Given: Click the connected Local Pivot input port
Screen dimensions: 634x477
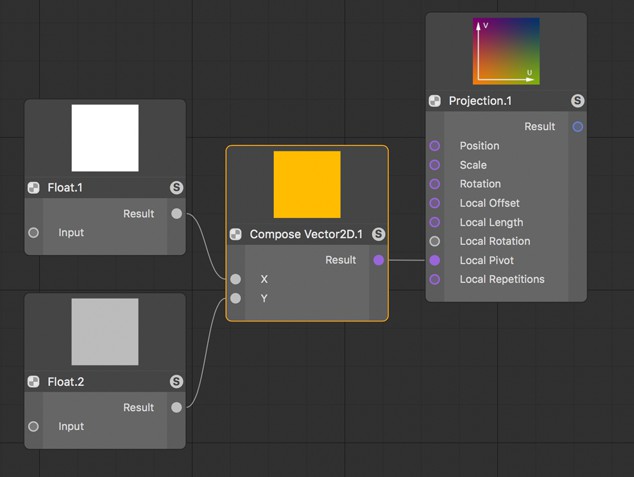Looking at the screenshot, I should [435, 260].
